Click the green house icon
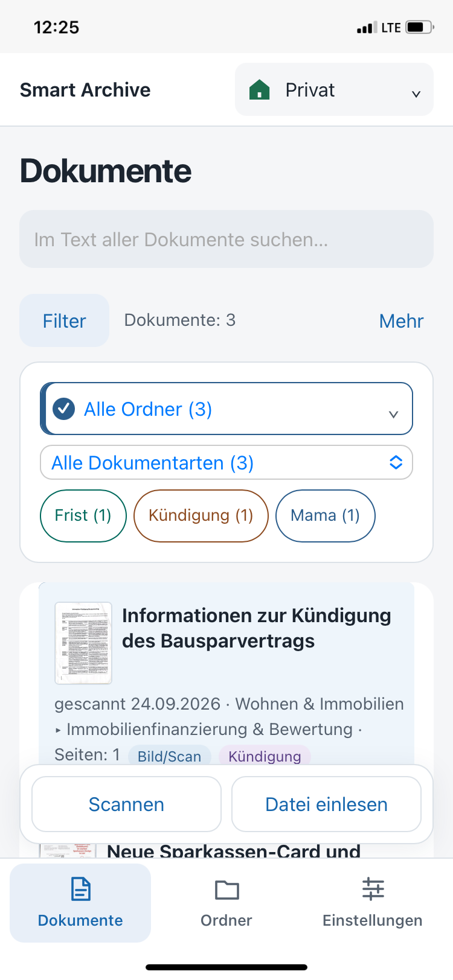453x980 pixels. point(259,90)
